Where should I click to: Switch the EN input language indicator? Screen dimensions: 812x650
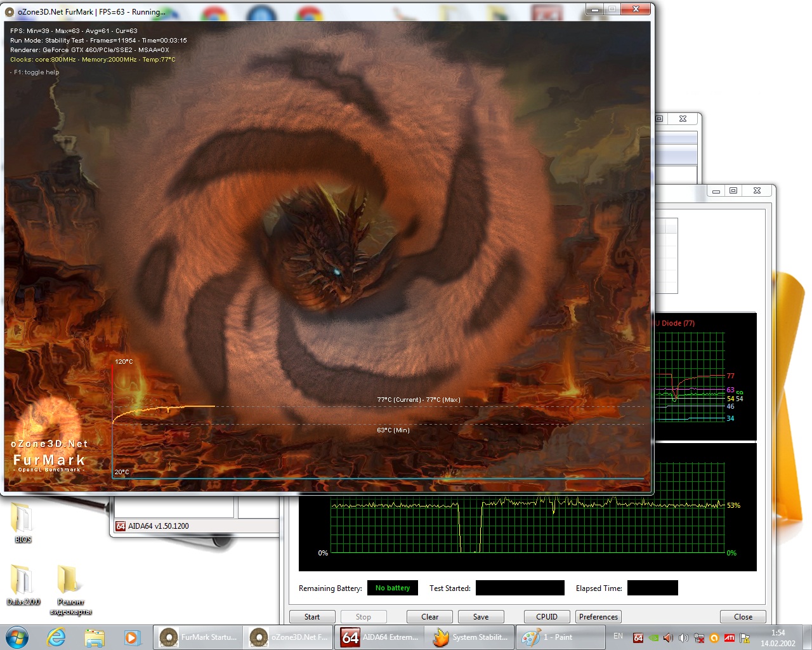pyautogui.click(x=618, y=636)
